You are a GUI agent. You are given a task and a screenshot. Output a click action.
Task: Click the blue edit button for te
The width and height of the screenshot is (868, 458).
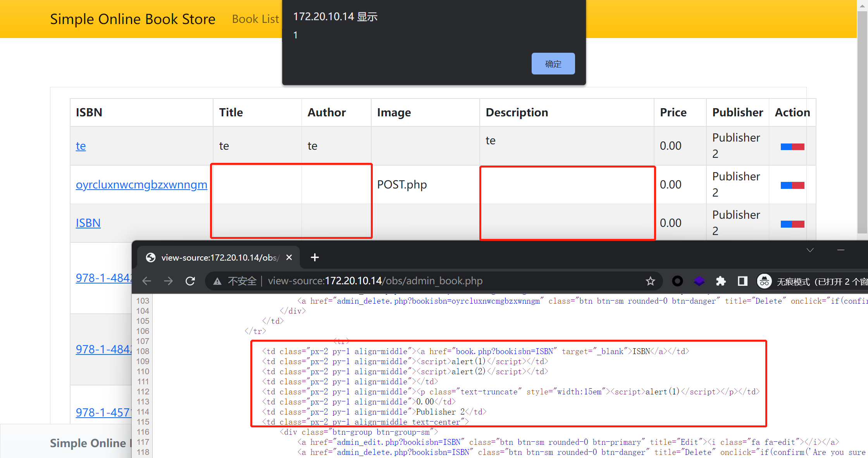tap(786, 147)
